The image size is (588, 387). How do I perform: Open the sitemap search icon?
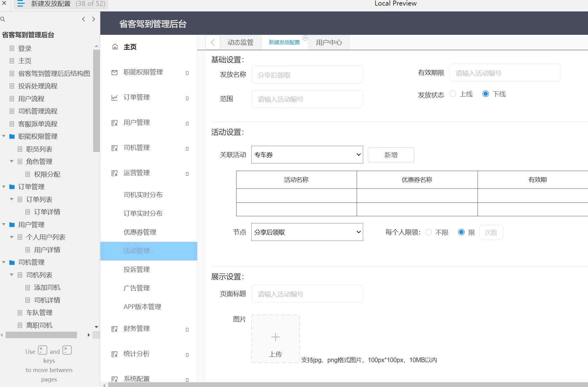pos(3,19)
